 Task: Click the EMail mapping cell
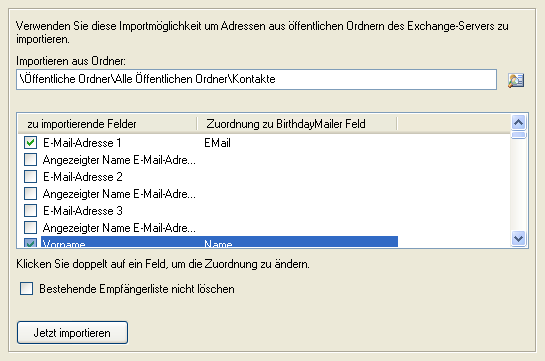pos(218,143)
